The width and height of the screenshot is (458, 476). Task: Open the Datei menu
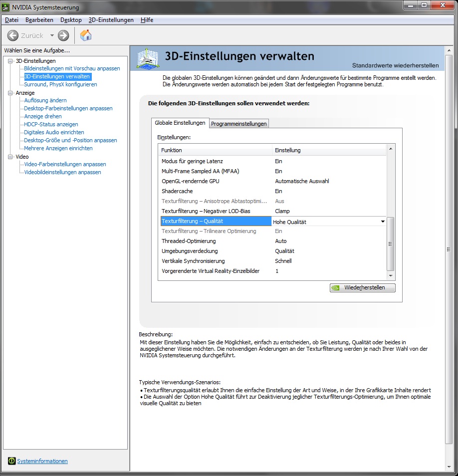pyautogui.click(x=11, y=20)
